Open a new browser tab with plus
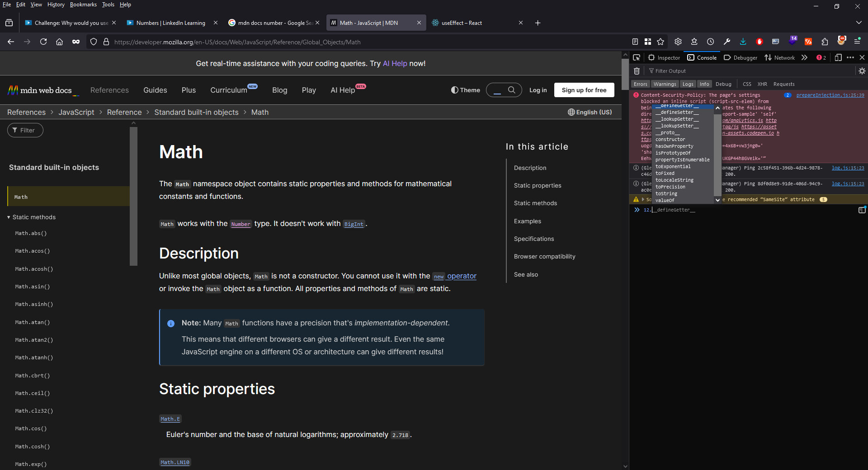 [538, 23]
